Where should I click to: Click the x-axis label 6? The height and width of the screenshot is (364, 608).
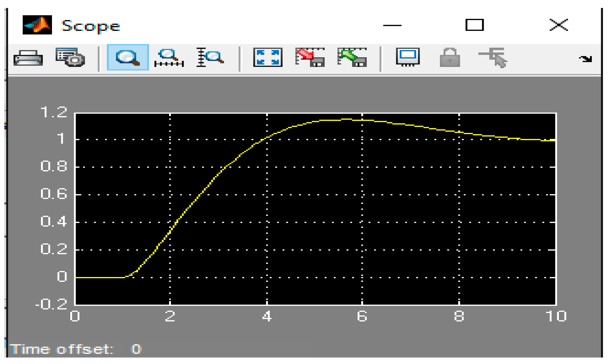[x=362, y=316]
